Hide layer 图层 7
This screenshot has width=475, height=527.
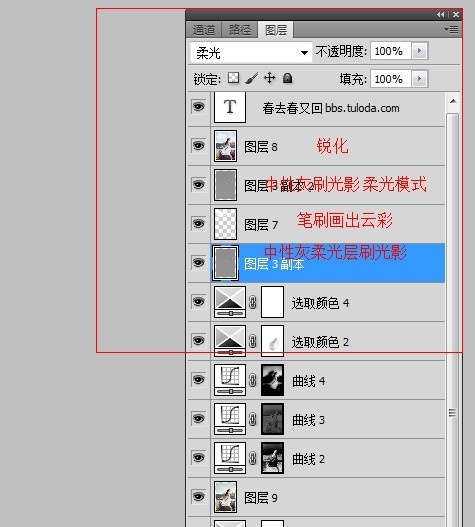point(198,224)
